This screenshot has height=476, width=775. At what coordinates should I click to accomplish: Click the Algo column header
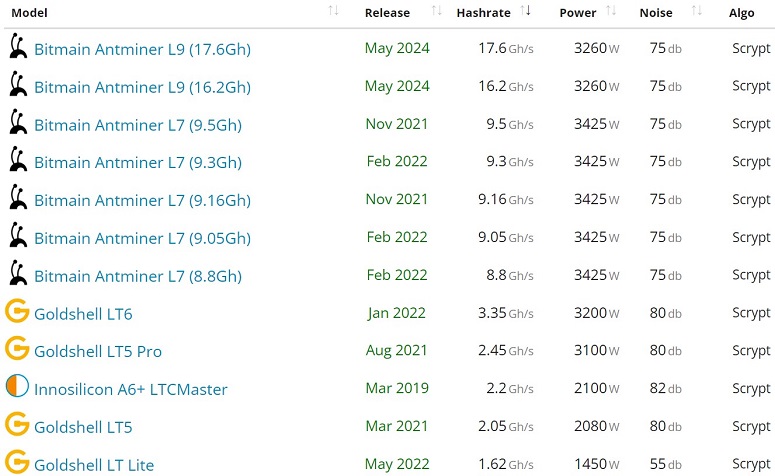(x=742, y=13)
